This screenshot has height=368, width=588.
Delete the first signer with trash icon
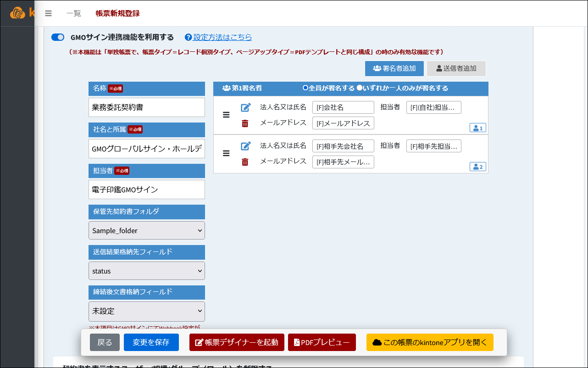pyautogui.click(x=245, y=123)
